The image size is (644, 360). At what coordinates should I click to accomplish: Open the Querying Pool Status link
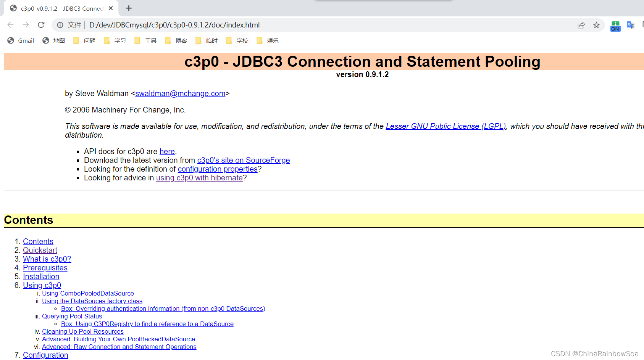tap(72, 316)
